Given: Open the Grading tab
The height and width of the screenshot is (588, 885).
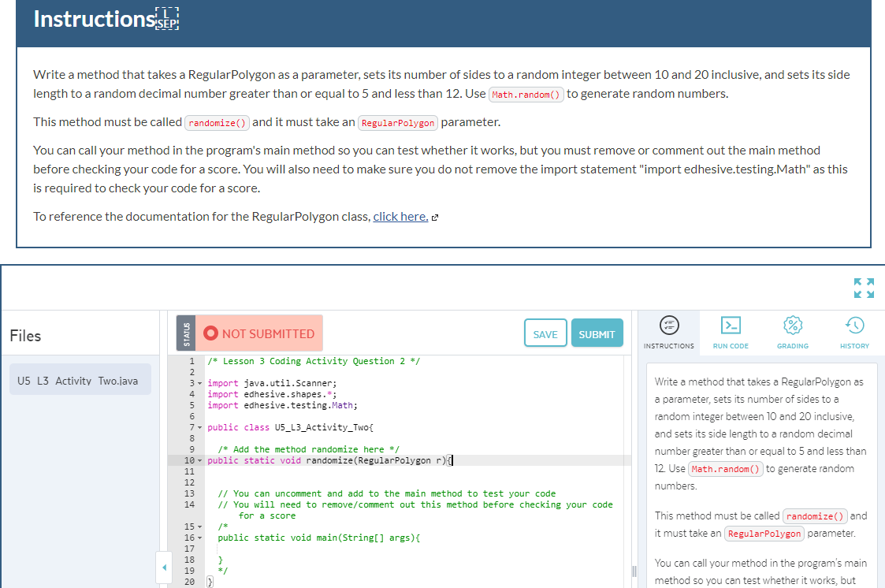Looking at the screenshot, I should (x=793, y=333).
